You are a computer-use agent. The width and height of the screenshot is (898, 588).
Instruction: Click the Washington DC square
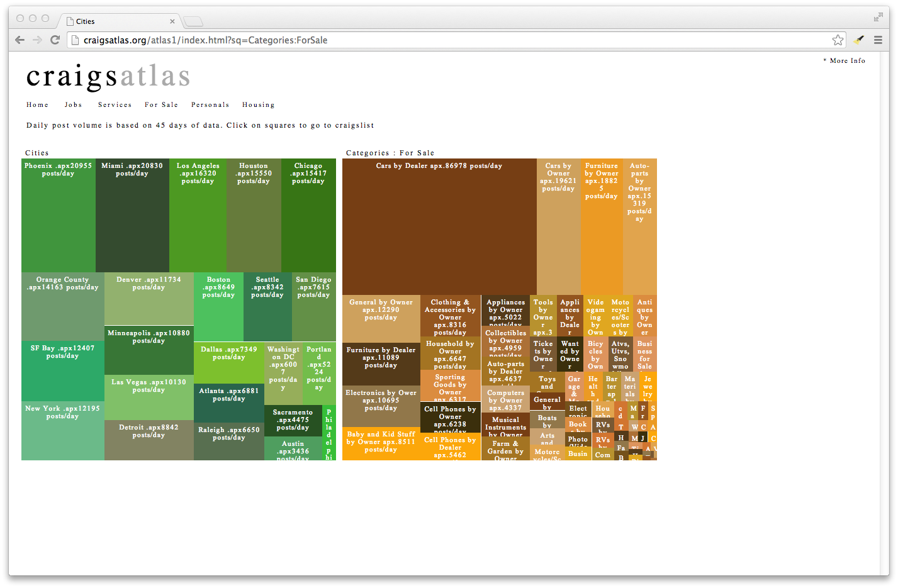point(284,374)
